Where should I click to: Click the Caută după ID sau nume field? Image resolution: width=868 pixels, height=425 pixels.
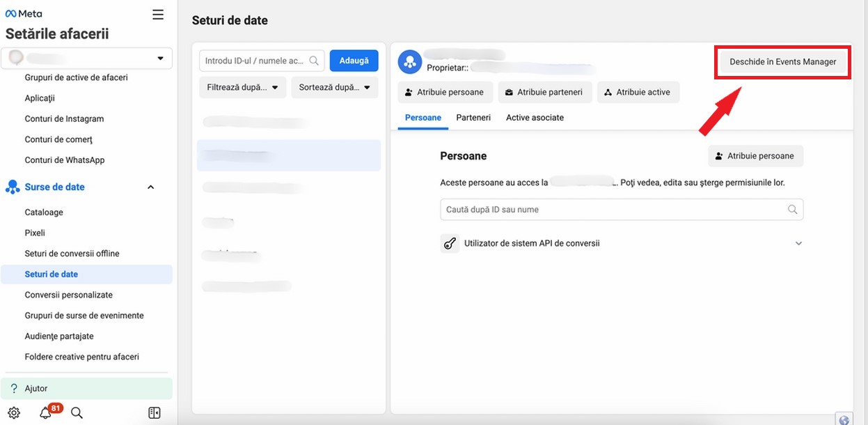pyautogui.click(x=613, y=210)
